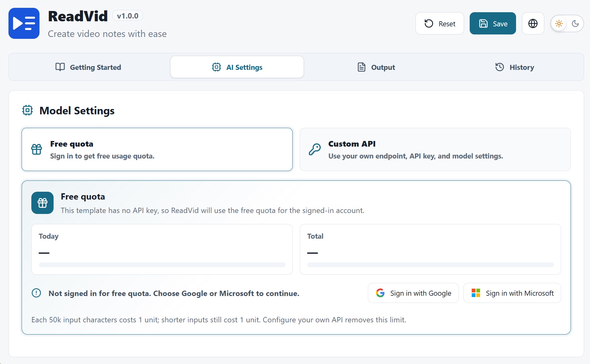This screenshot has width=590, height=364.
Task: Open the Getting Started tab
Action: pyautogui.click(x=88, y=67)
